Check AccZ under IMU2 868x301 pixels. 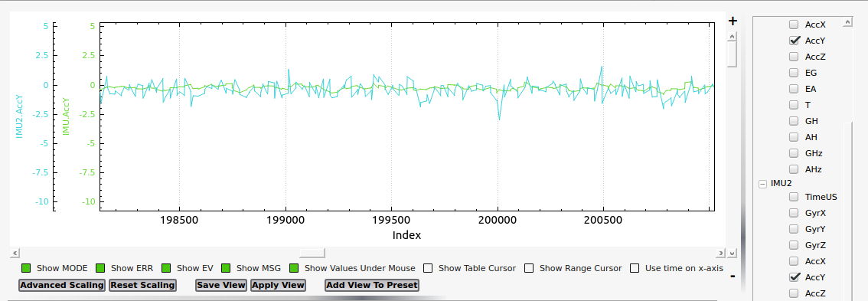[x=794, y=293]
